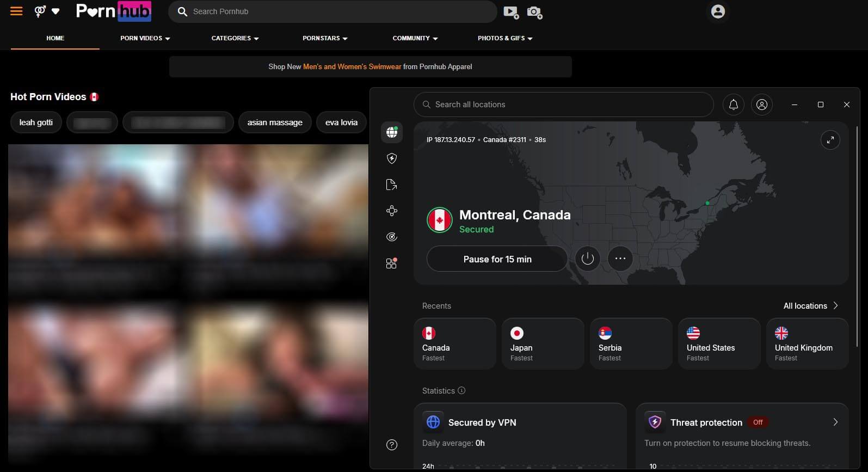Click the Secured status text
The image size is (868, 472).
pos(476,229)
